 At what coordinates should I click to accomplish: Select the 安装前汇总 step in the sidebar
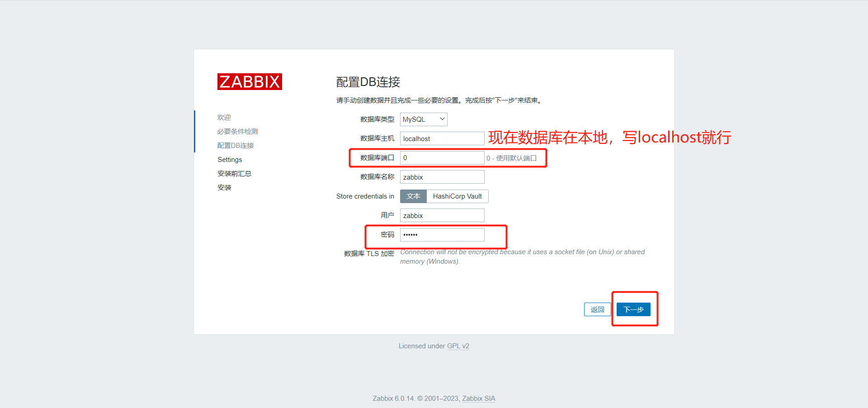(234, 174)
